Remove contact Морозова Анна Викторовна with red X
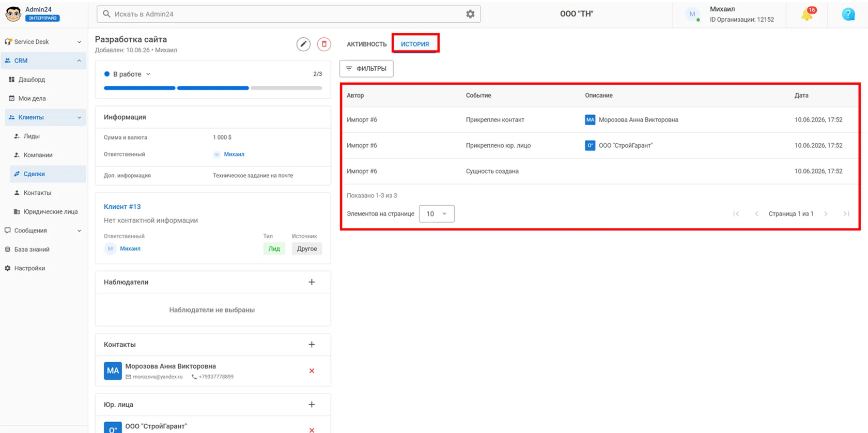868x433 pixels. coord(312,371)
